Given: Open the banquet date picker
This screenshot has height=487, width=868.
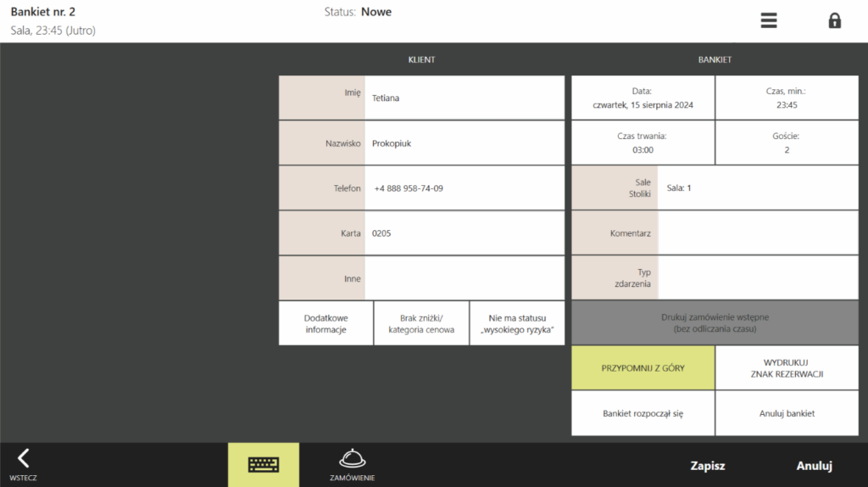Looking at the screenshot, I should point(643,98).
